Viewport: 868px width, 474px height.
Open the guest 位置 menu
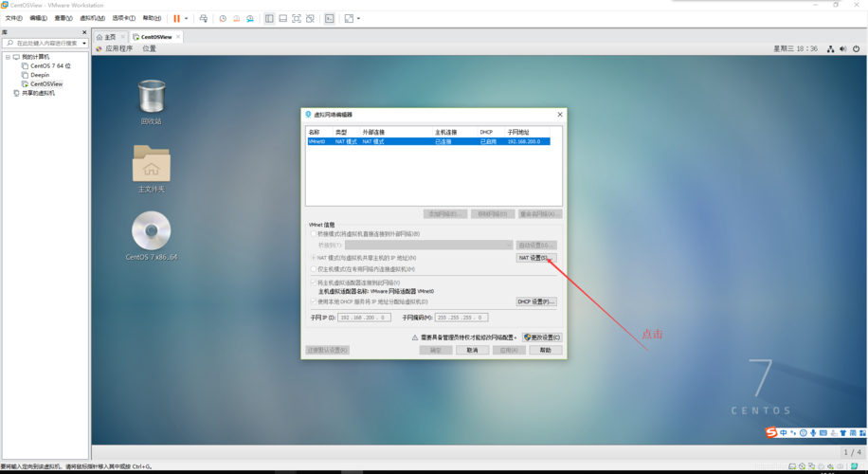point(150,48)
